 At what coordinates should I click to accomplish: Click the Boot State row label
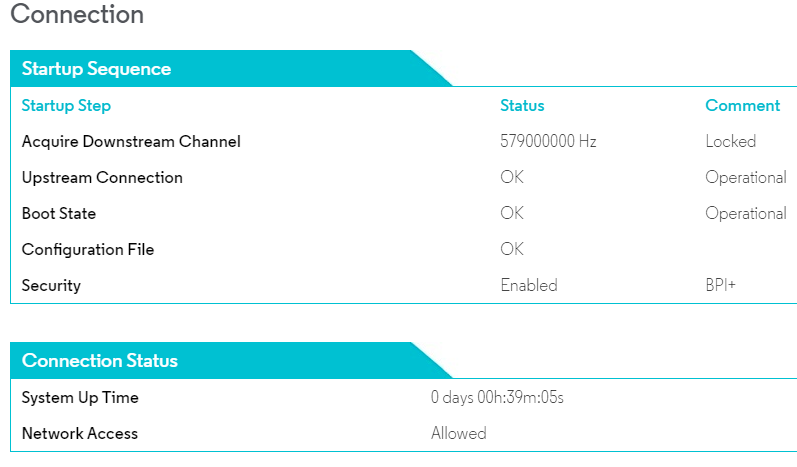pyautogui.click(x=59, y=214)
